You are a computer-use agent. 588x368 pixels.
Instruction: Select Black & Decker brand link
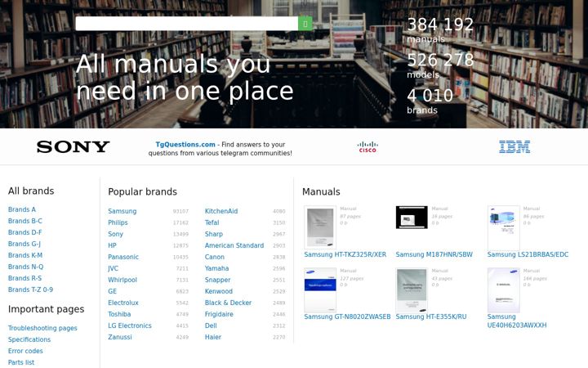pyautogui.click(x=228, y=303)
